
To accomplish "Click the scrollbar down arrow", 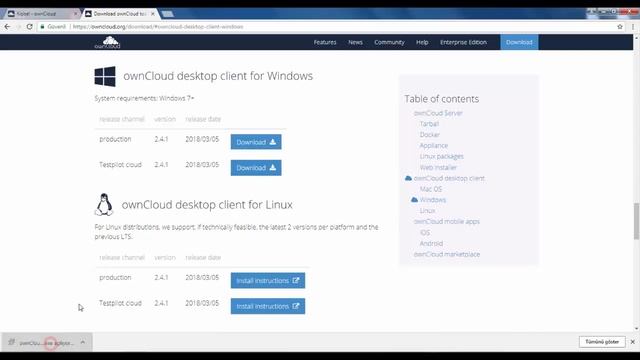I will 636,328.
